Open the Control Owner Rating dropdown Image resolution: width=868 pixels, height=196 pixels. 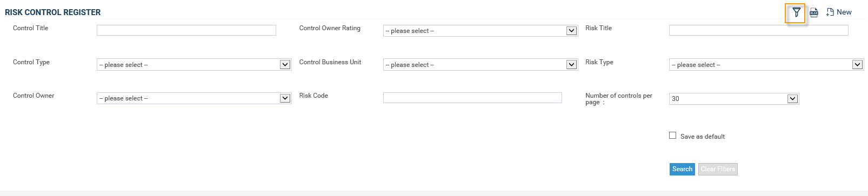pyautogui.click(x=480, y=31)
